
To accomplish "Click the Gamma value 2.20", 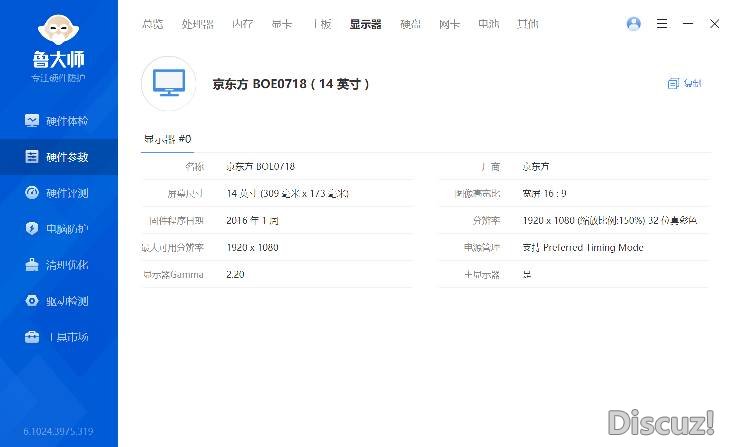I will [235, 275].
